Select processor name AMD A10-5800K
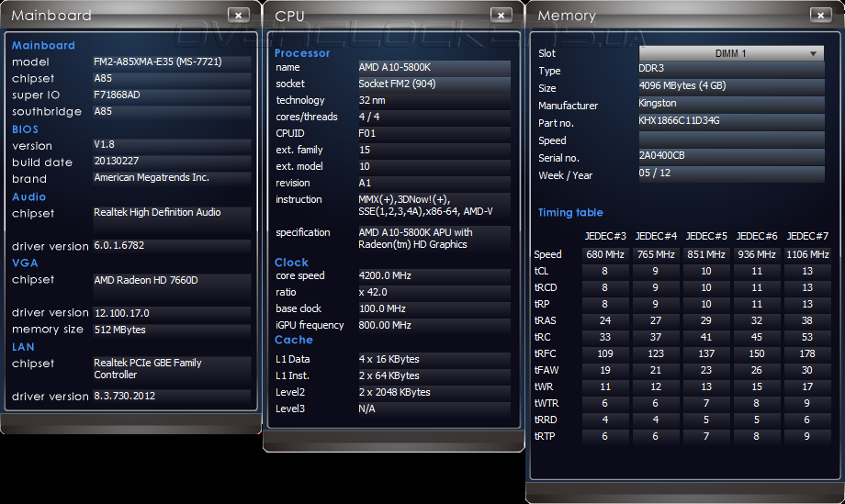Viewport: 845px width, 504px height. (434, 67)
